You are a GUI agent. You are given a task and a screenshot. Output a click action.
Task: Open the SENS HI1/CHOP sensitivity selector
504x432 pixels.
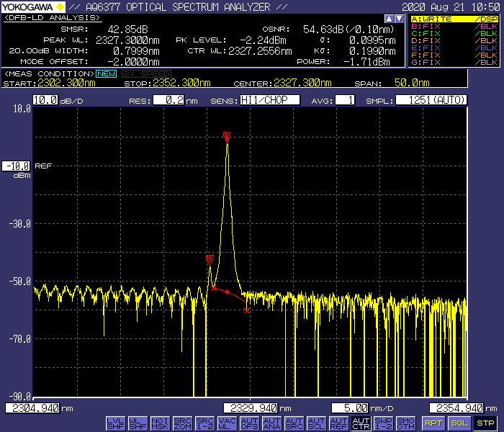point(269,100)
